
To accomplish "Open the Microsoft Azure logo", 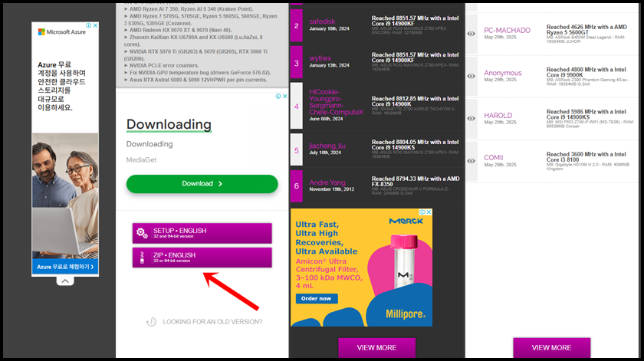I will pos(62,31).
